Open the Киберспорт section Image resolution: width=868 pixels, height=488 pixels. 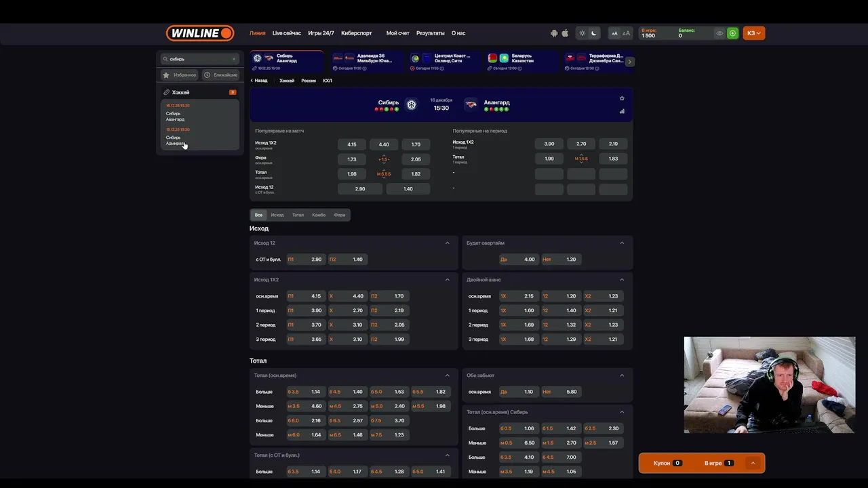click(357, 33)
